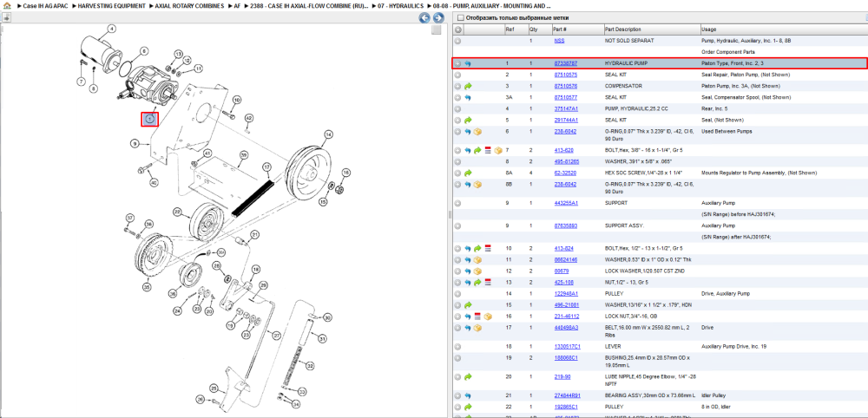868x418 pixels.
Task: Click green arrow icon on ref 20 LUBE NIPPLE row
Action: (468, 377)
